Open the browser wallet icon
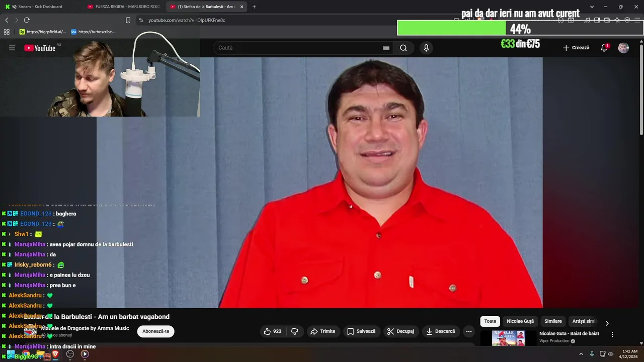 (607, 20)
